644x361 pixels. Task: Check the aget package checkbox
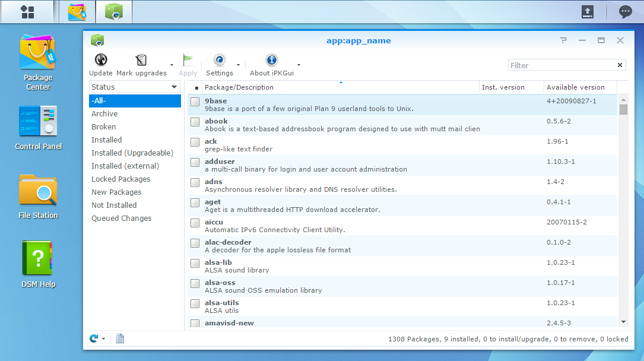click(x=195, y=202)
